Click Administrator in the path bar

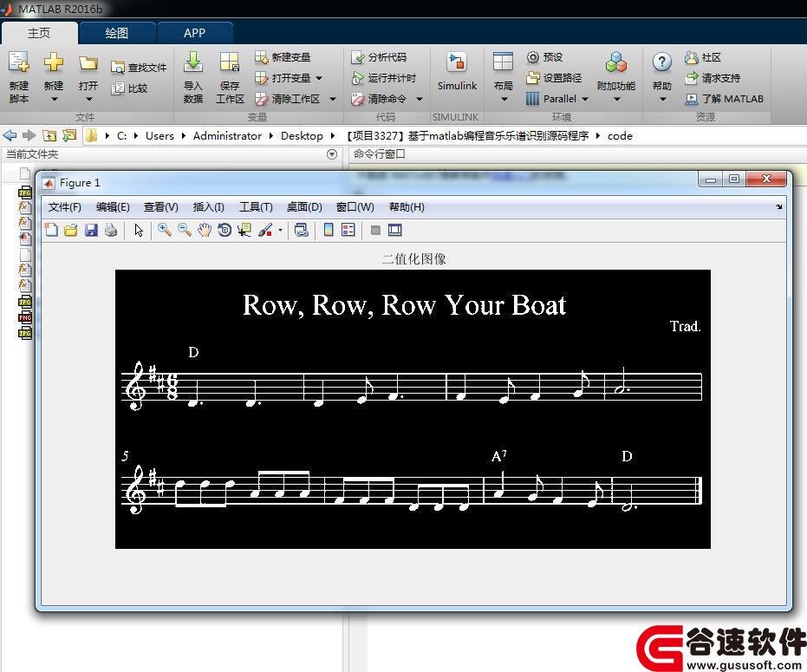pos(227,136)
